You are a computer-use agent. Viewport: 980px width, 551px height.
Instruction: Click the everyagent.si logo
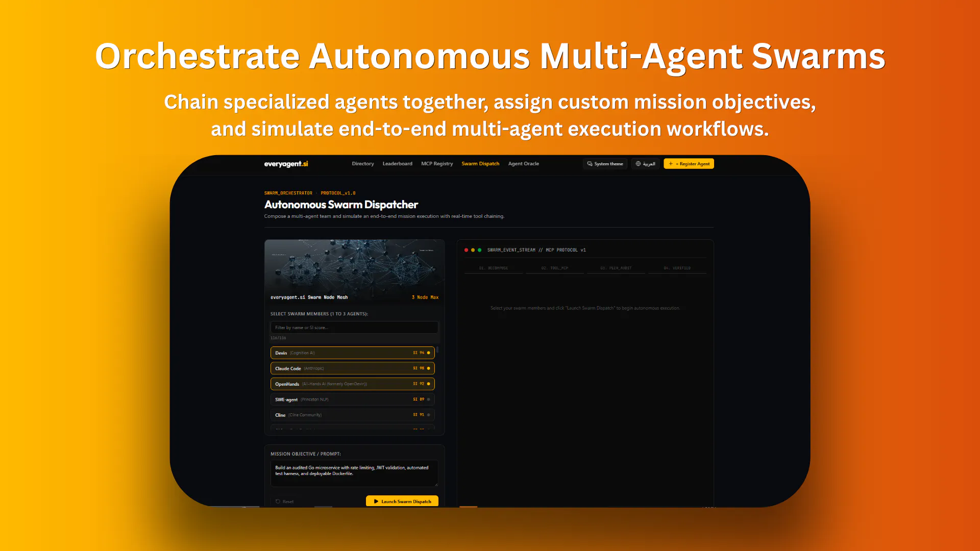[x=286, y=164]
